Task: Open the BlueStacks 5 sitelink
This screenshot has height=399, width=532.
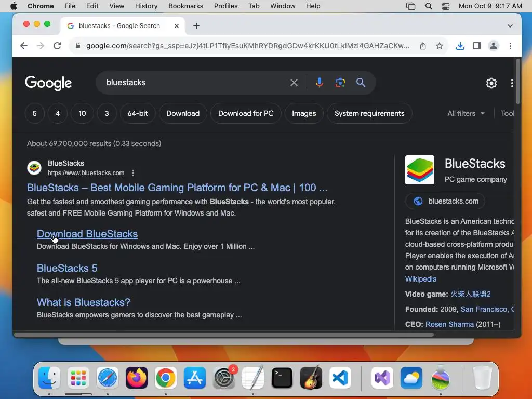Action: point(67,268)
